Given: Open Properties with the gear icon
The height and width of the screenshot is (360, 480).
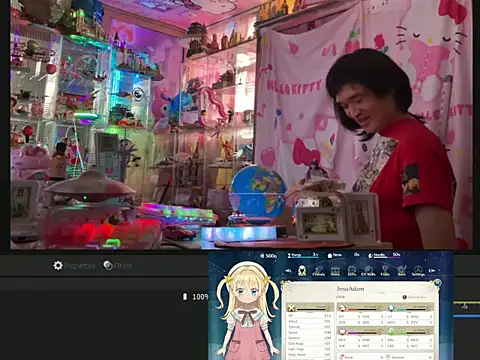Looking at the screenshot, I should point(74,266).
